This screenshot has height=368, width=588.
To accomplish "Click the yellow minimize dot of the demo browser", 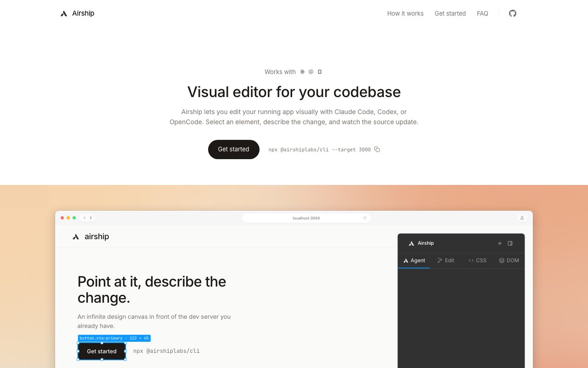I will (68, 218).
